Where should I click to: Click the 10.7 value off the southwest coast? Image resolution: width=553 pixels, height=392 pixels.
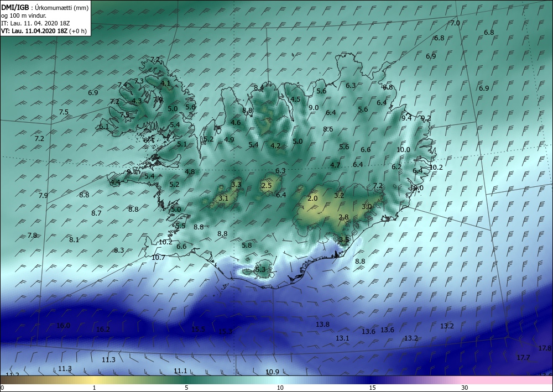point(158,257)
